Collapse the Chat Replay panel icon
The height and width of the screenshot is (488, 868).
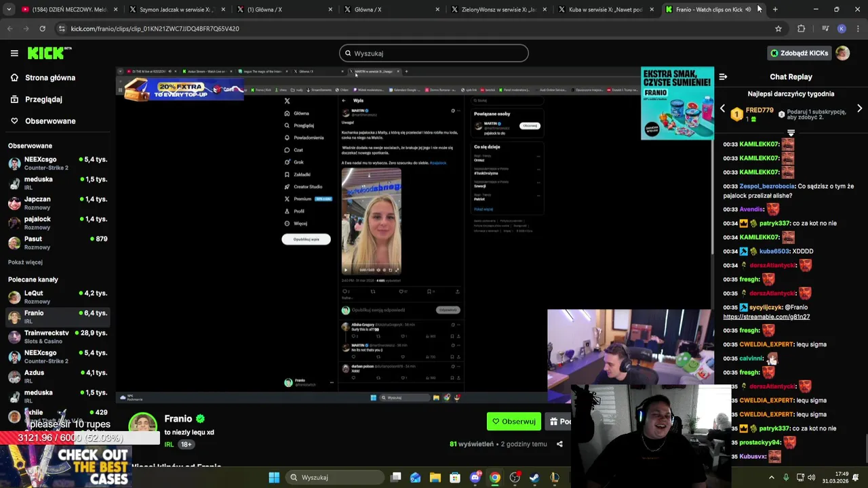pos(723,77)
